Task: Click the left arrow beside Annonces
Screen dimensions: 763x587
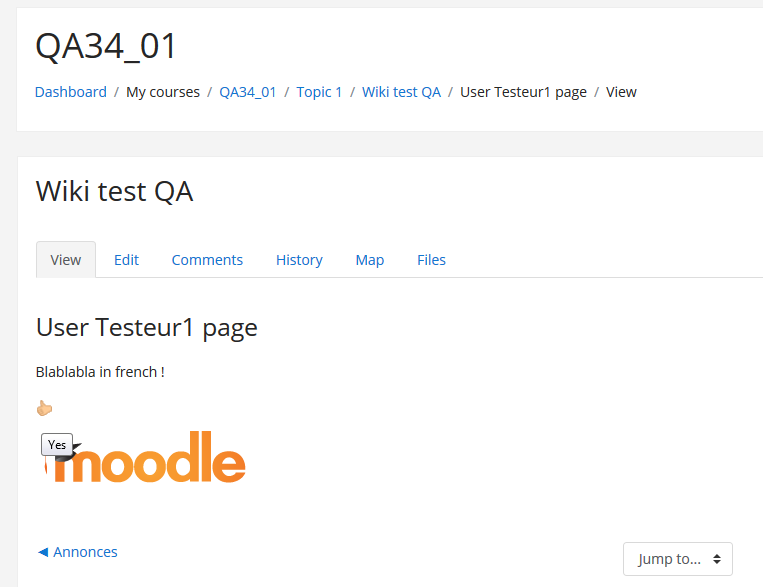Action: (43, 552)
